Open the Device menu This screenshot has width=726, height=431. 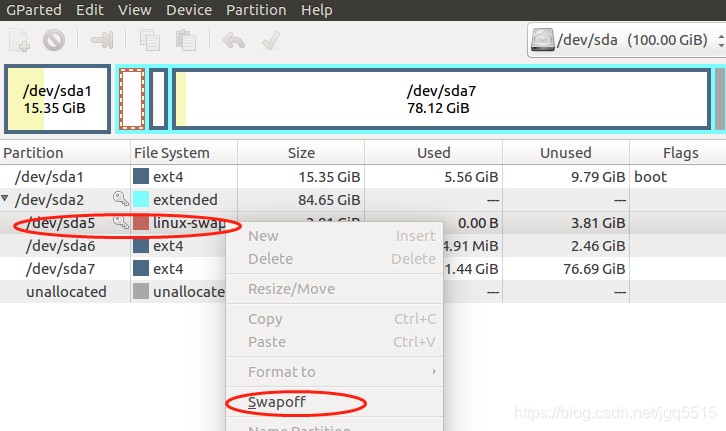point(189,10)
